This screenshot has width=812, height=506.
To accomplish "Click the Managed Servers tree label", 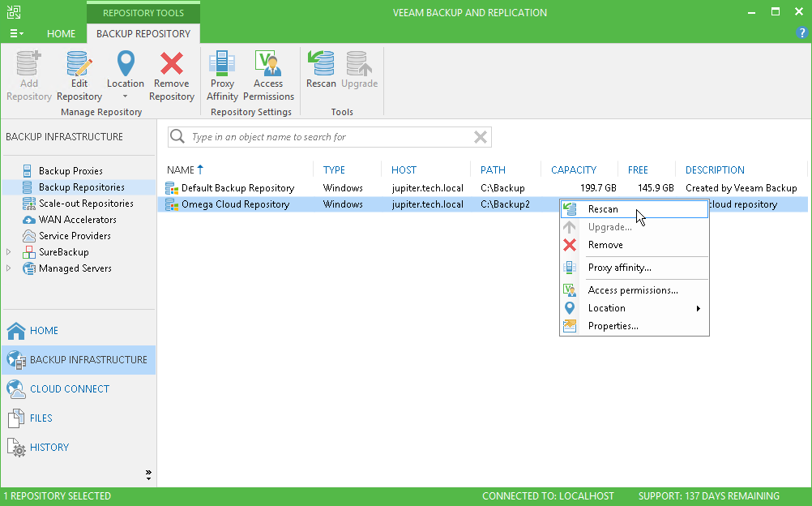I will [x=75, y=268].
